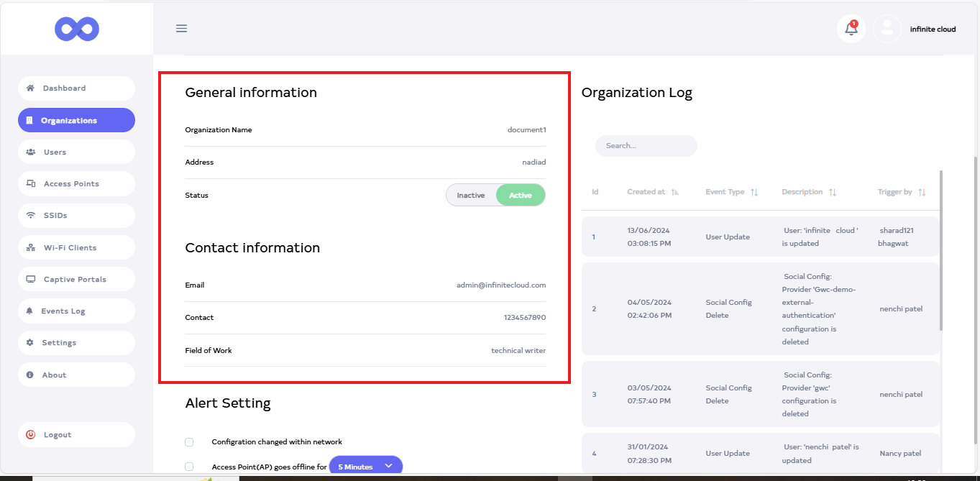Image resolution: width=980 pixels, height=481 pixels.
Task: Toggle the hamburger menu icon
Action: [x=181, y=29]
